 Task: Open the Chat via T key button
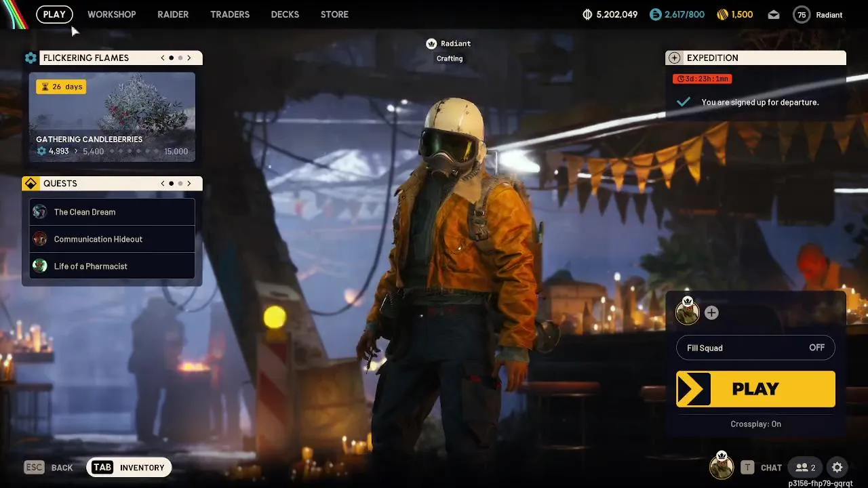pos(761,467)
